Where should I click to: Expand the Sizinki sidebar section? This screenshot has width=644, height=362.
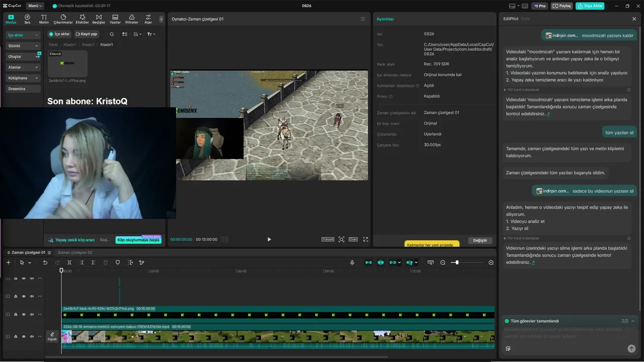click(23, 46)
